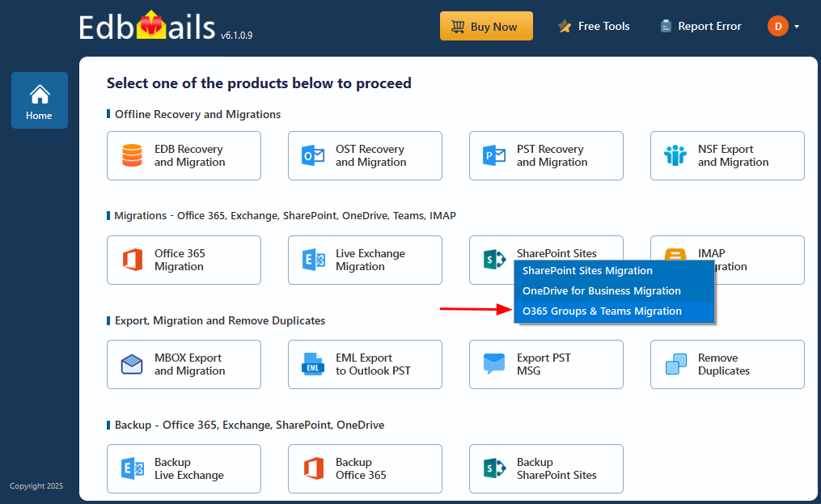Click the shopping cart icon on Buy Now

(458, 26)
